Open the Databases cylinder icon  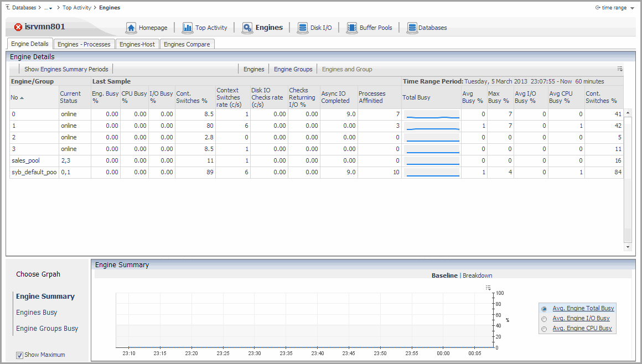[x=412, y=28]
